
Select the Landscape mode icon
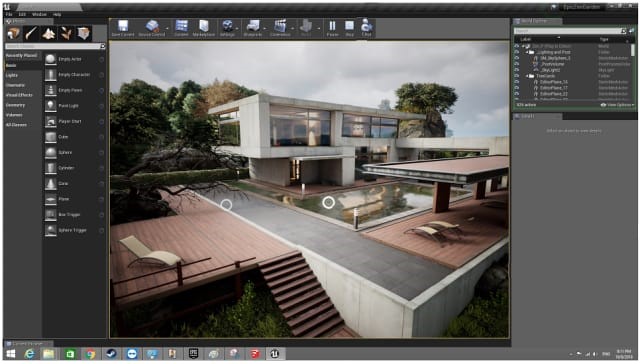49,33
